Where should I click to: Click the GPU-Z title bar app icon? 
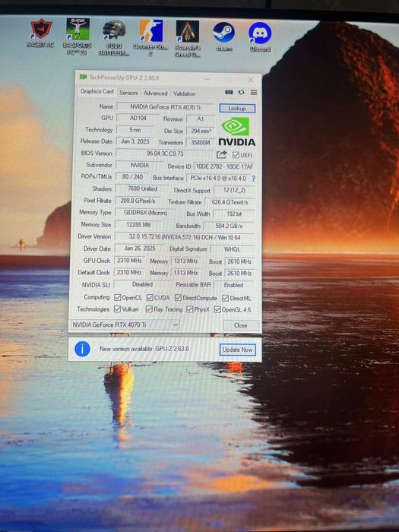point(83,77)
